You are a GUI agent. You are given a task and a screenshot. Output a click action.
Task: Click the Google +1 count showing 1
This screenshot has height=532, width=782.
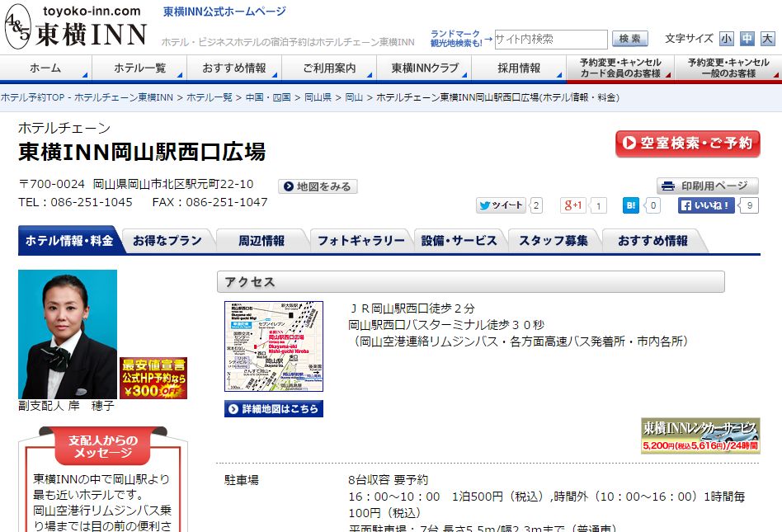point(599,205)
